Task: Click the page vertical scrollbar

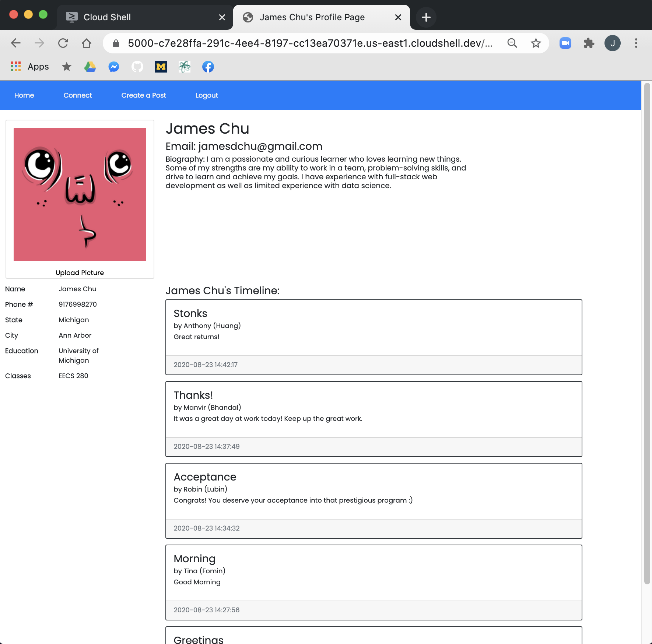Action: click(x=647, y=333)
